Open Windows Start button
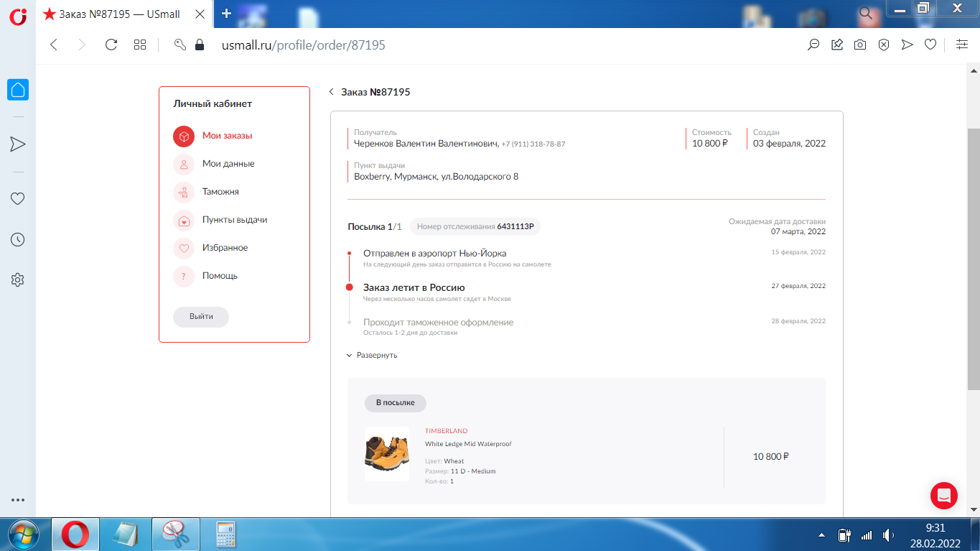This screenshot has width=980, height=551. pos(22,534)
